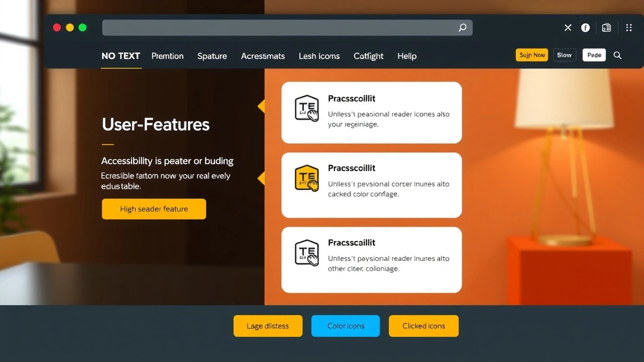This screenshot has width=644, height=362.
Task: Click the dotted grid apps icon in the top-right corner
Action: (x=628, y=28)
